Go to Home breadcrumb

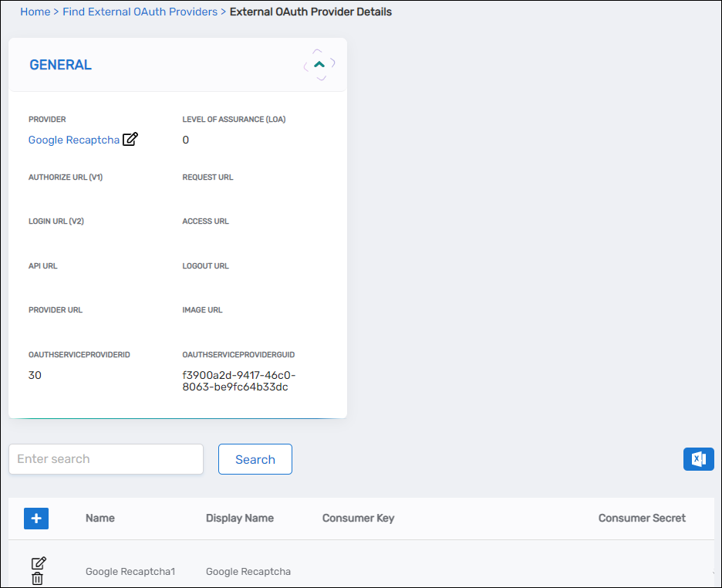(x=35, y=12)
